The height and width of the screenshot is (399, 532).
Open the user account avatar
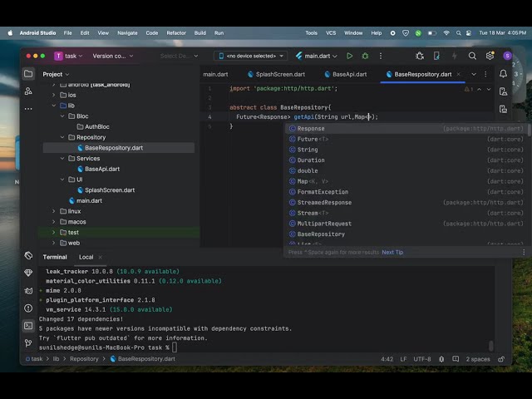(507, 56)
